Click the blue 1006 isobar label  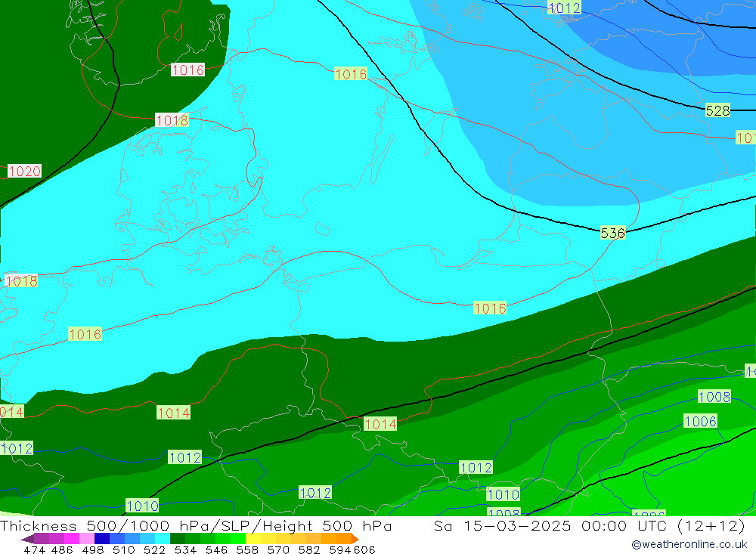click(700, 422)
